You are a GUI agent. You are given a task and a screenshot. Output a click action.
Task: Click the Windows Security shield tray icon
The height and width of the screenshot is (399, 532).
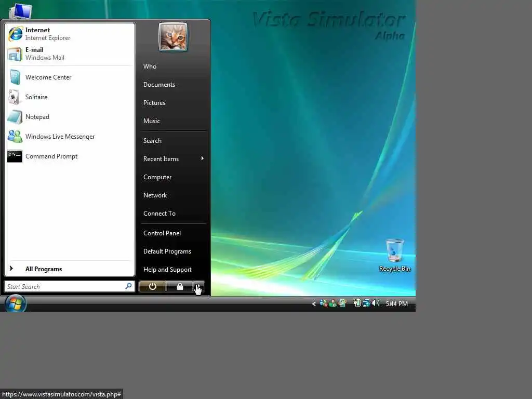tap(323, 303)
